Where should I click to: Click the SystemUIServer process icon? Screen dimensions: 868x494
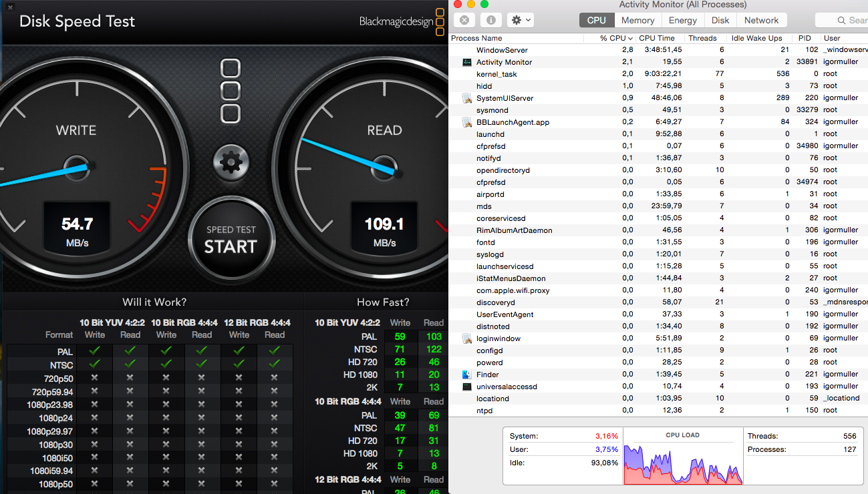467,98
